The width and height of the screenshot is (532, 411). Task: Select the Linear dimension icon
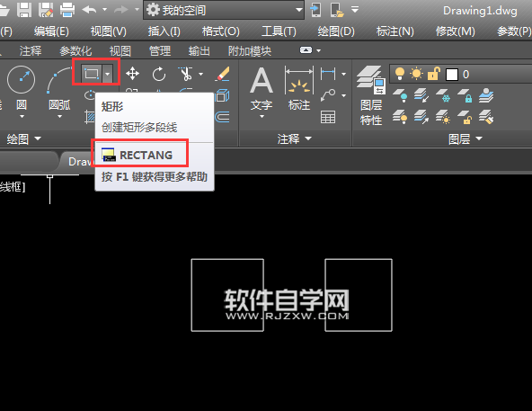[328, 74]
